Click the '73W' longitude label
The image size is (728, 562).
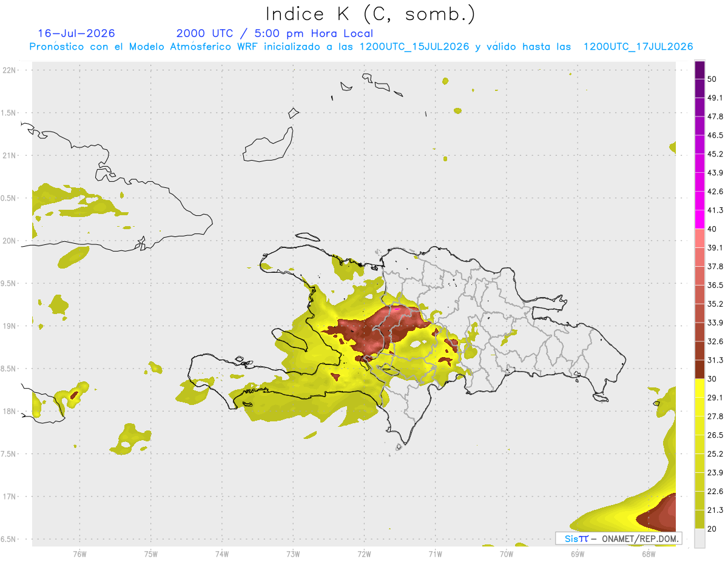(x=293, y=554)
